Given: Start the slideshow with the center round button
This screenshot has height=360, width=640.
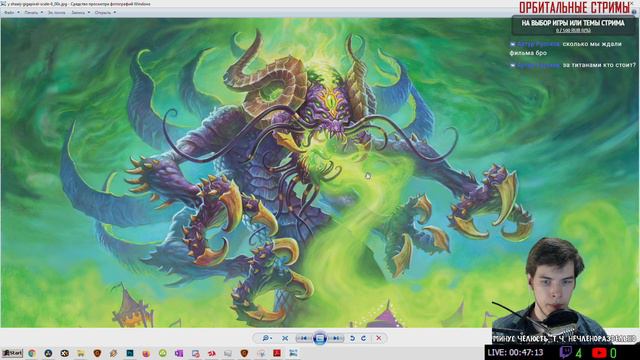Looking at the screenshot, I should [320, 338].
